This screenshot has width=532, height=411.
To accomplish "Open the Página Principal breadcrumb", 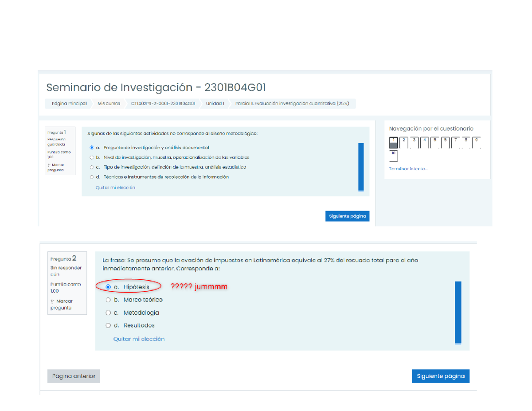I will (x=69, y=104).
